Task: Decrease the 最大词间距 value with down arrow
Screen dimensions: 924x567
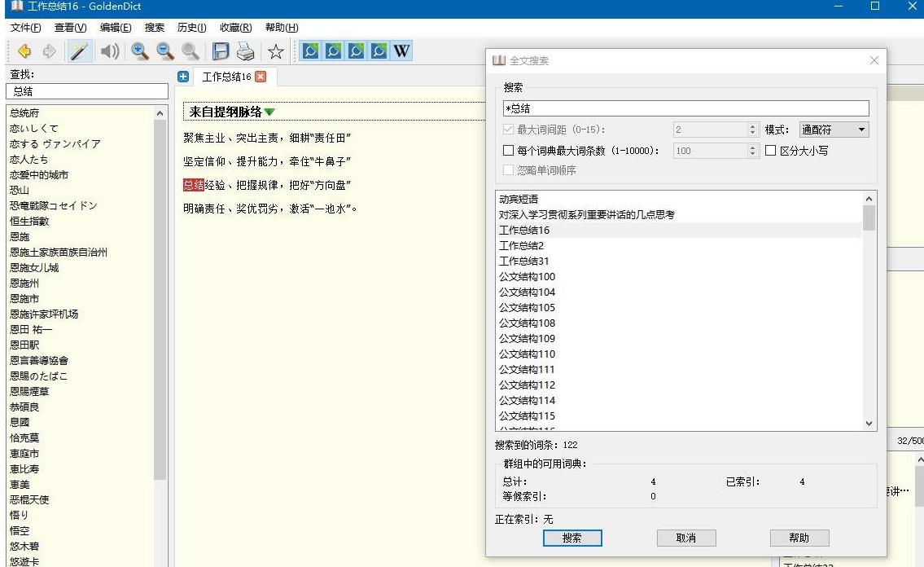Action: [752, 134]
